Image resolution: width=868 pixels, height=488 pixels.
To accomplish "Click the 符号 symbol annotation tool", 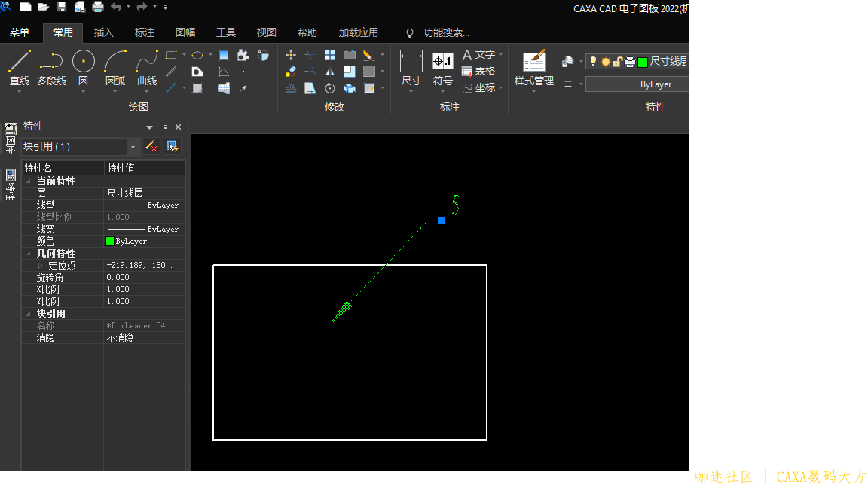I will click(443, 68).
